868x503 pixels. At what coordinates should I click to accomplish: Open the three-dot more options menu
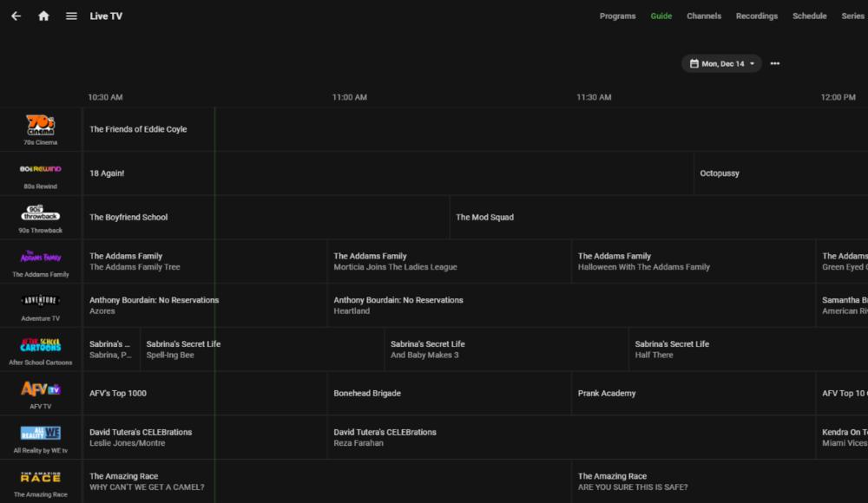click(x=775, y=63)
